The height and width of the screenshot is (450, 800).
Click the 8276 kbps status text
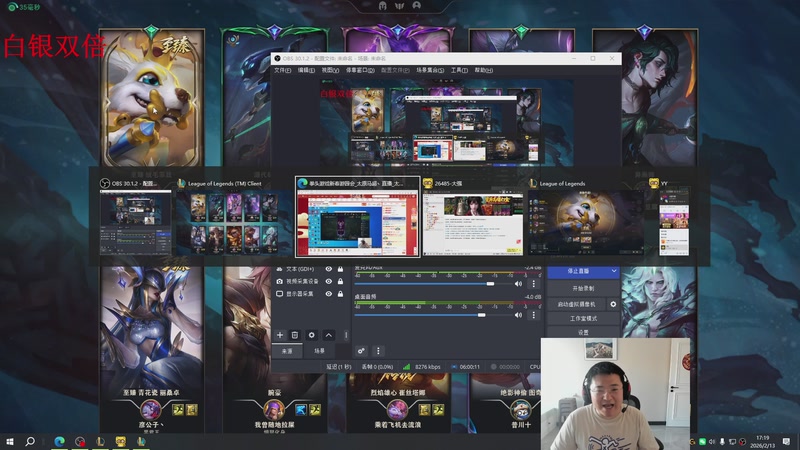[x=428, y=367]
